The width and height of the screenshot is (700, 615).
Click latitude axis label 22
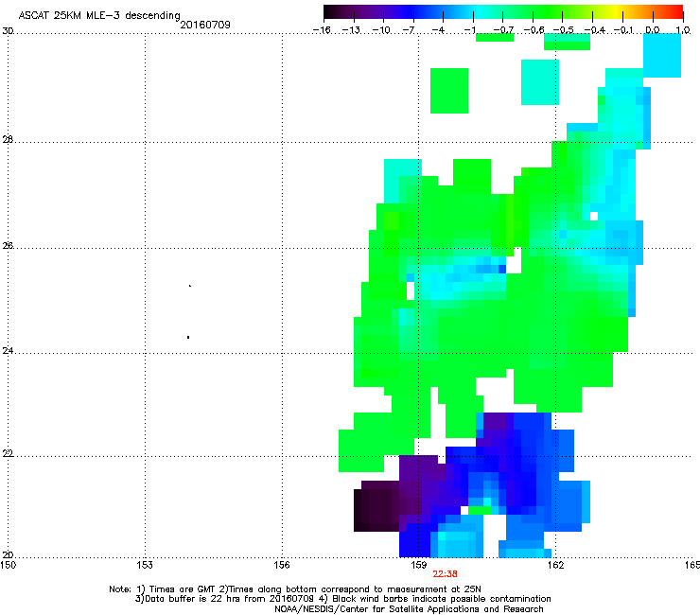pos(8,454)
